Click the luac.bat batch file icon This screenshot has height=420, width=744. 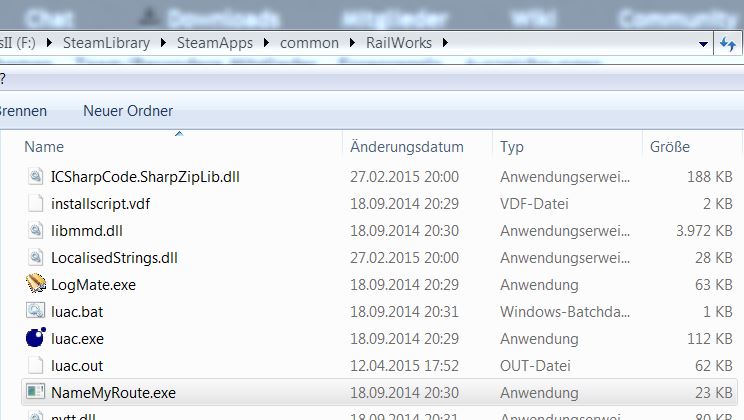pos(36,311)
